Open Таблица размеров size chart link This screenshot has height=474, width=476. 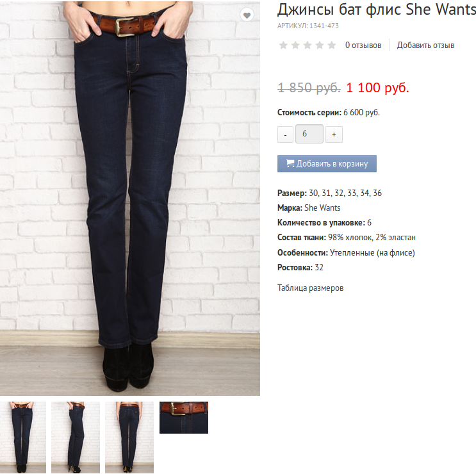coord(310,288)
